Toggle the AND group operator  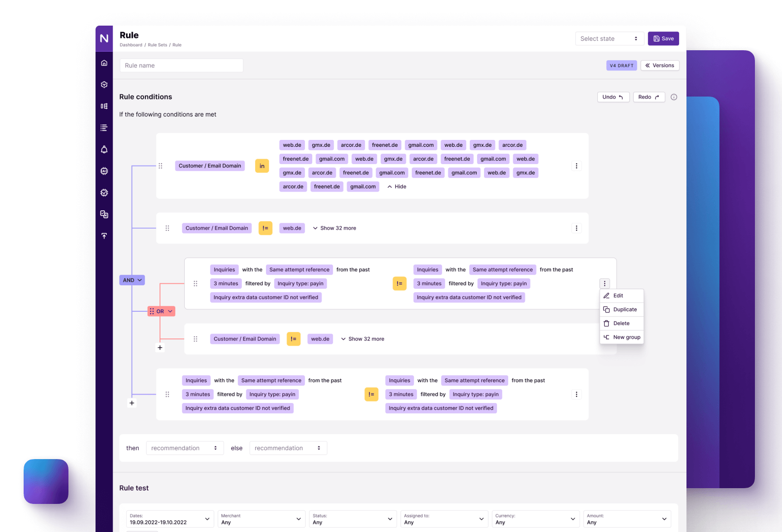click(x=132, y=280)
